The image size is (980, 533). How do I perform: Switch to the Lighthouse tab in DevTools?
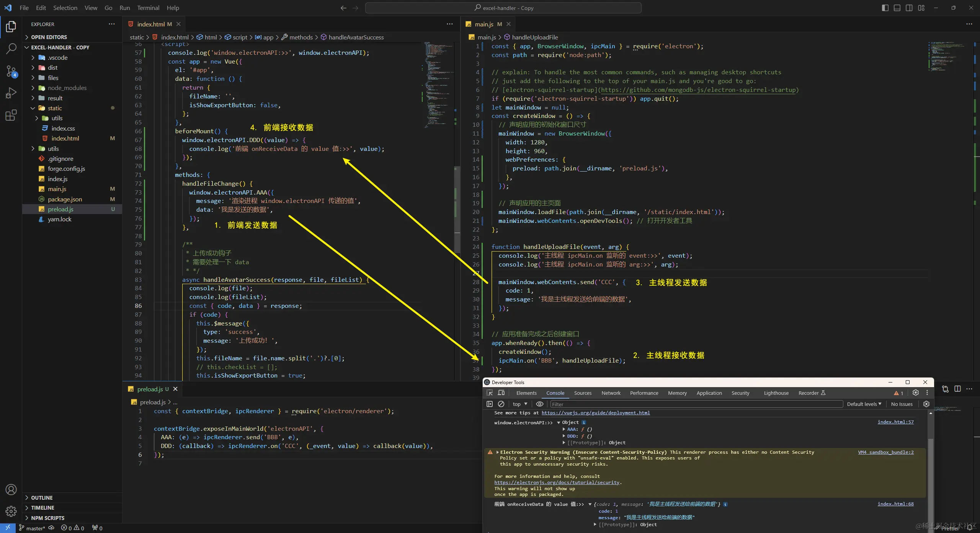click(x=776, y=393)
